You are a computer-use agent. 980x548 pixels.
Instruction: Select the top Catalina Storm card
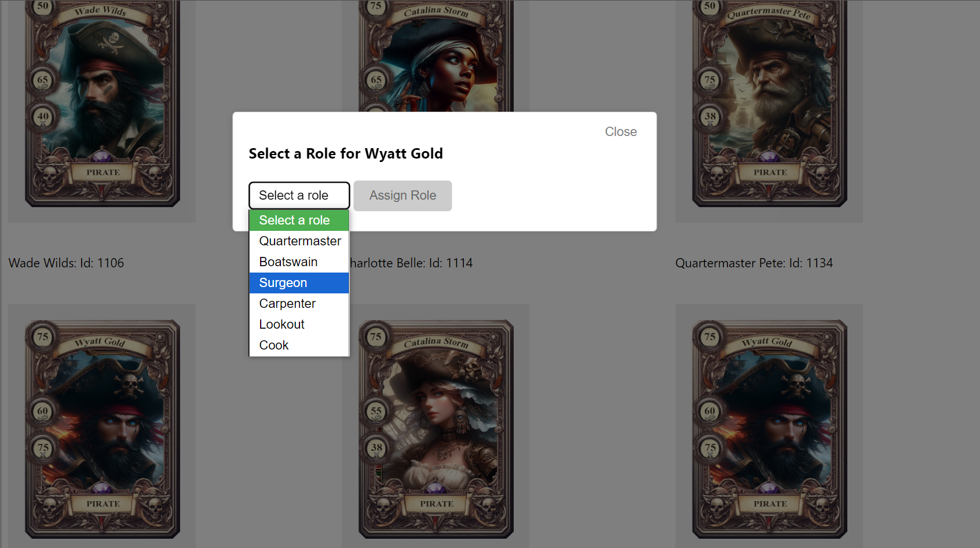[436, 56]
